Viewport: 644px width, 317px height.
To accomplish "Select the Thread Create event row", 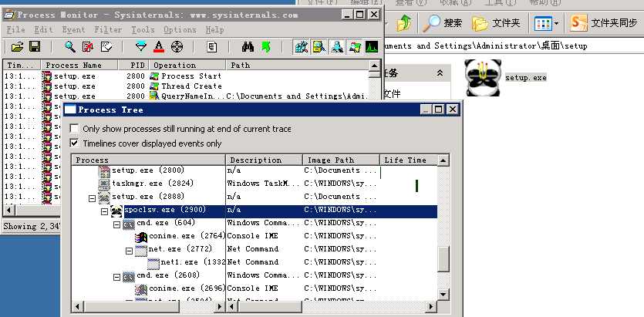I will [186, 86].
